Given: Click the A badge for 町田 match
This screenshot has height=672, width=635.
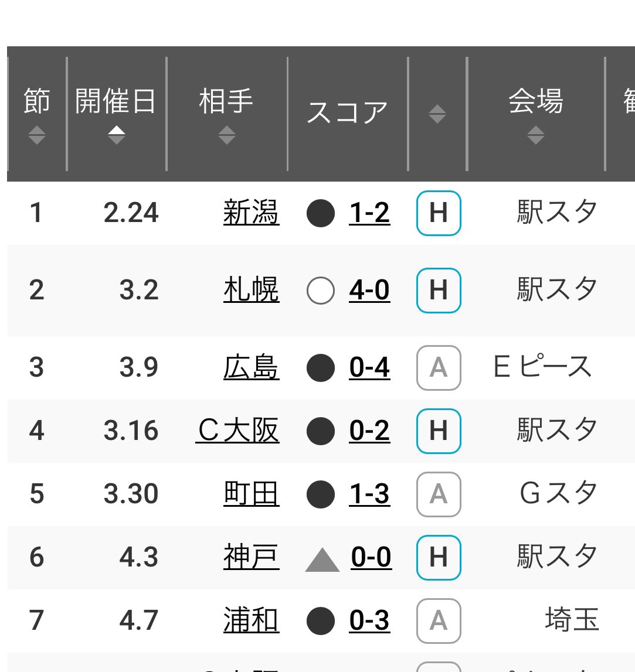Looking at the screenshot, I should click(439, 494).
